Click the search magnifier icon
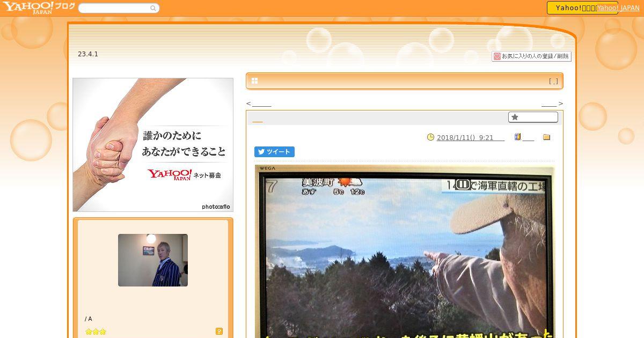Image resolution: width=644 pixels, height=338 pixels. [x=153, y=8]
